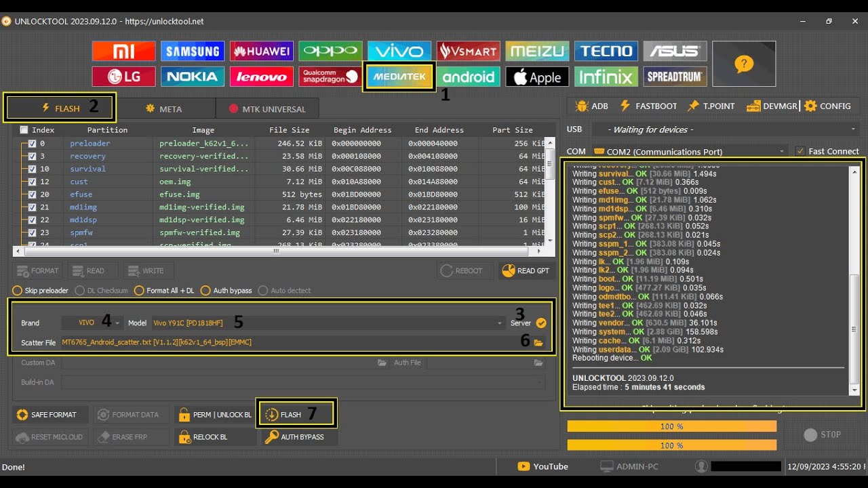Uncheck the recovery partition checkbox
Image resolution: width=868 pixels, height=488 pixels.
point(32,157)
